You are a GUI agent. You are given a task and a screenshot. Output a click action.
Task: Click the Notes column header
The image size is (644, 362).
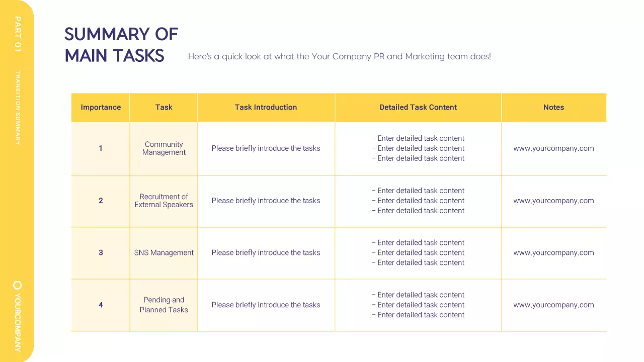pos(553,107)
